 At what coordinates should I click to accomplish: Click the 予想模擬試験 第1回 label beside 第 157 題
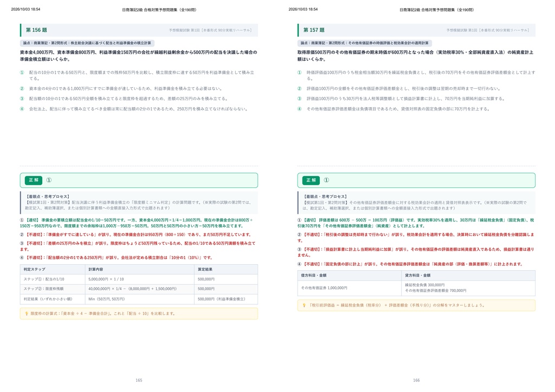click(488, 30)
